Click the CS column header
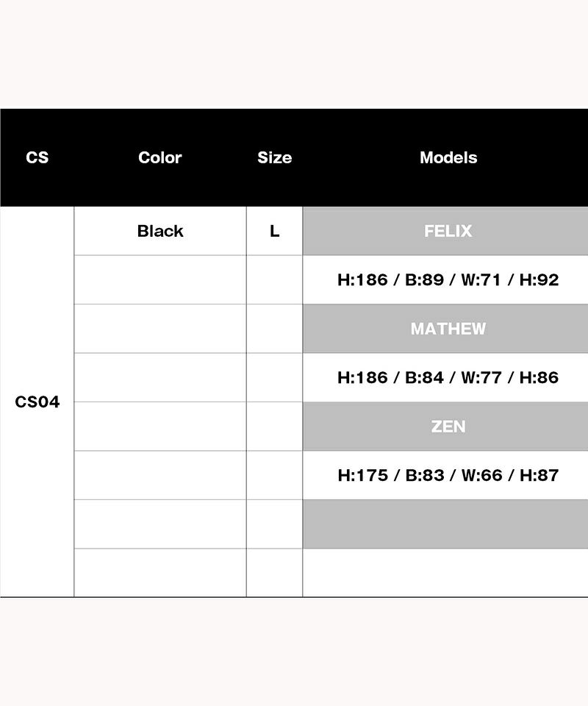Screen dimensions: 588x706 click(37, 157)
